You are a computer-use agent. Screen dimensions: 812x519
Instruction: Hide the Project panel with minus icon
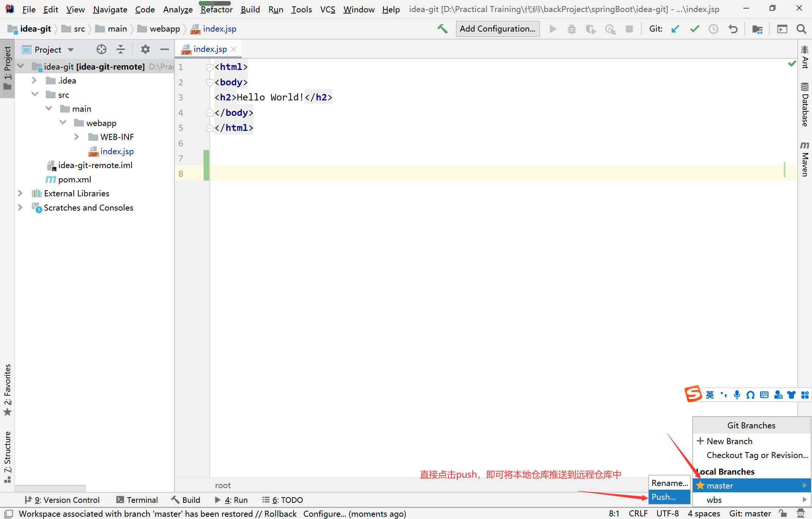point(164,49)
